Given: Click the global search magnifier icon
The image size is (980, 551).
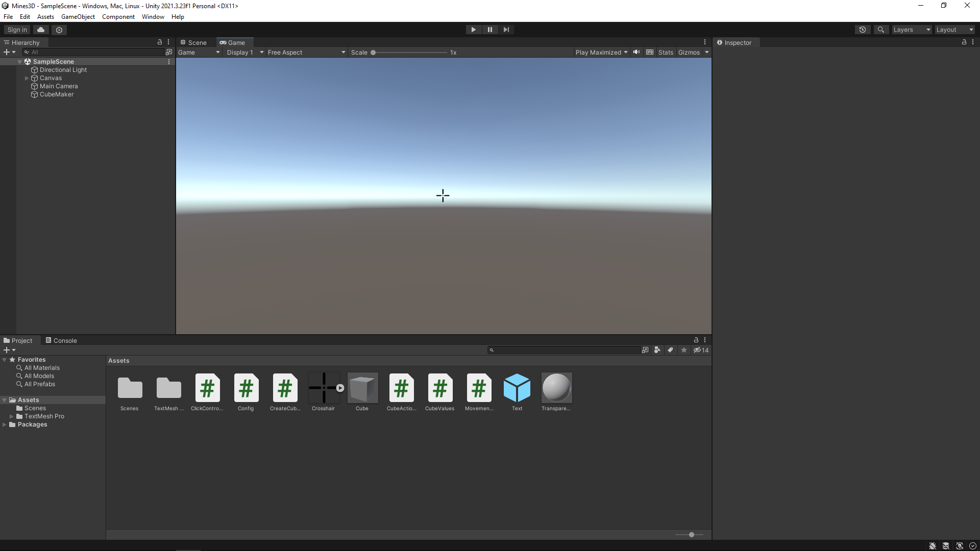Looking at the screenshot, I should click(880, 30).
